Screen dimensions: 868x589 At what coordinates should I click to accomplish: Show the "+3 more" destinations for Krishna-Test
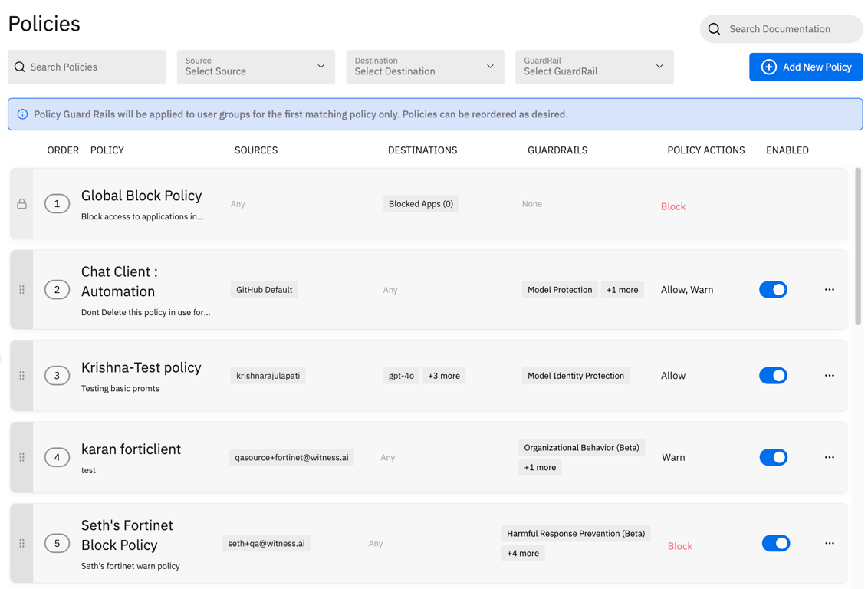point(444,376)
